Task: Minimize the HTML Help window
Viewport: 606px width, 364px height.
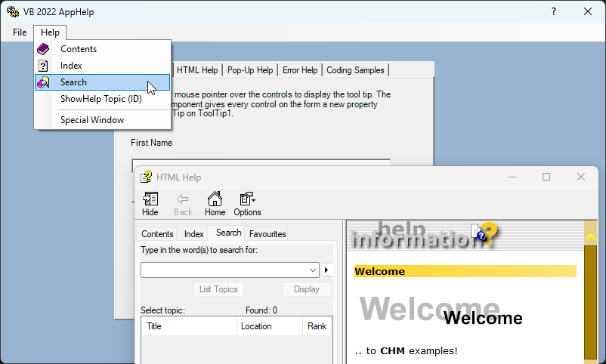Action: (512, 177)
